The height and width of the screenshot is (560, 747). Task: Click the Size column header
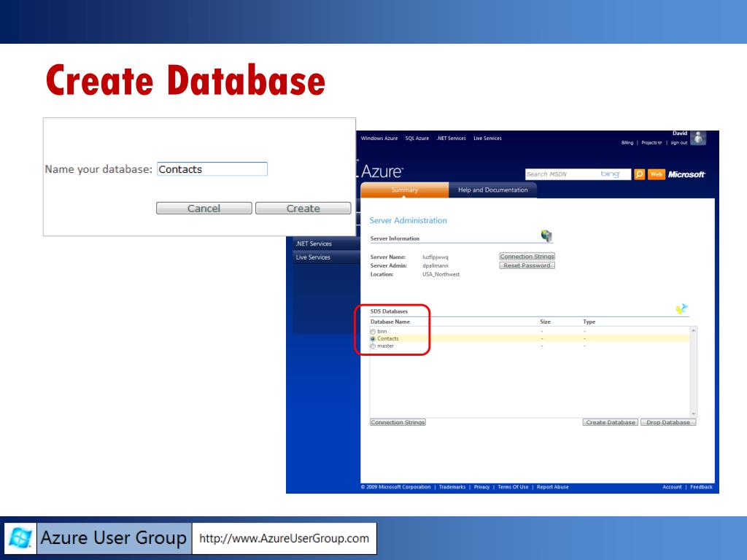545,322
